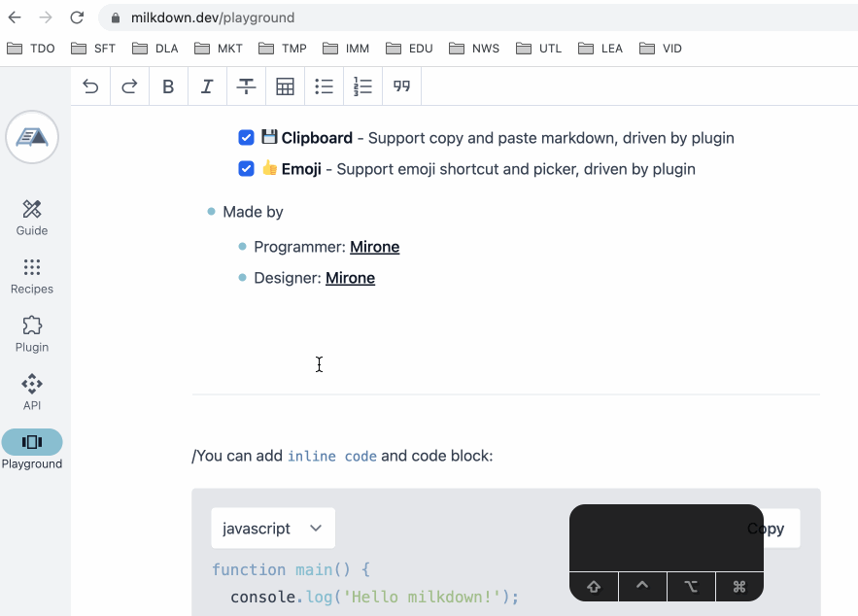Open the TDO bookmarks folder

coord(31,48)
